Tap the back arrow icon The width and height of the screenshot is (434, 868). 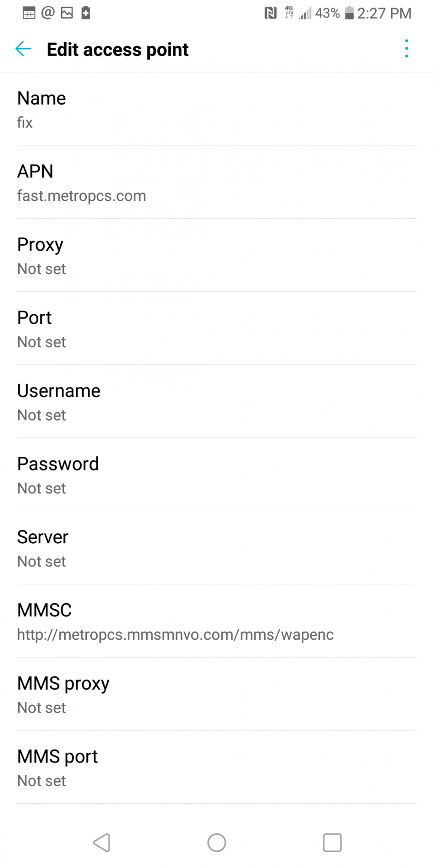pyautogui.click(x=23, y=49)
